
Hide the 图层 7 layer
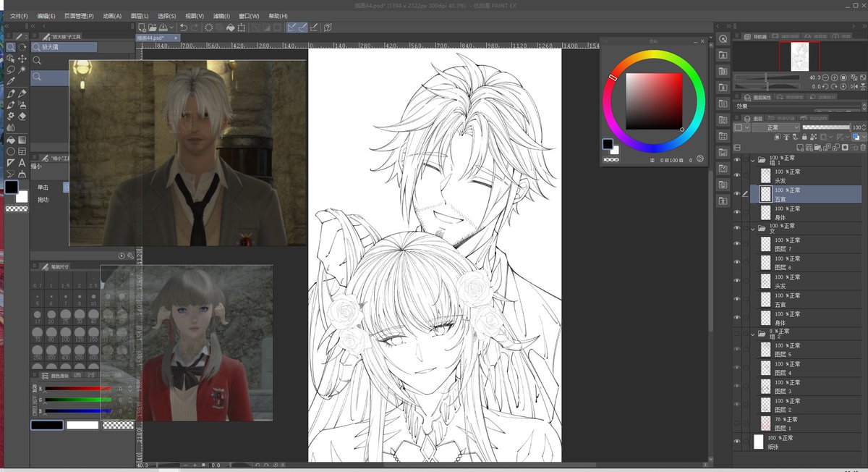(x=737, y=244)
